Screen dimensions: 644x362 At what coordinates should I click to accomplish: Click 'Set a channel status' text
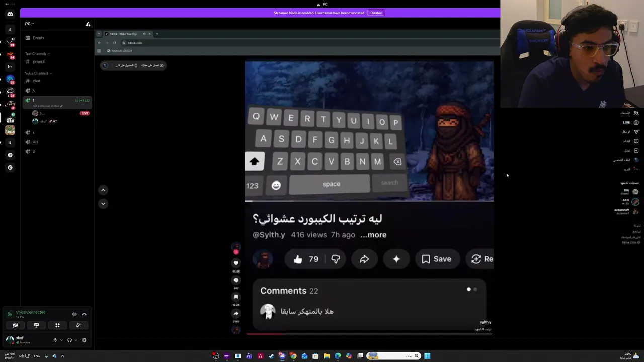46,106
